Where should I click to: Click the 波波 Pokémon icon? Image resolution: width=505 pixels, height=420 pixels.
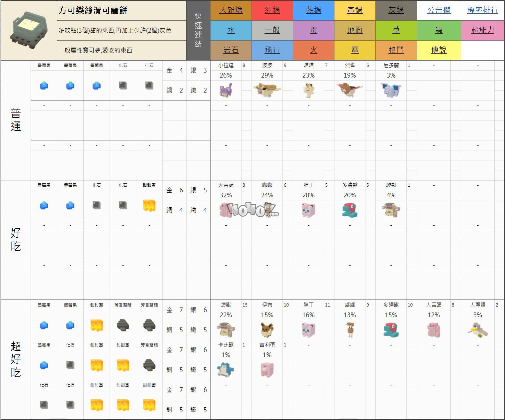point(267,90)
